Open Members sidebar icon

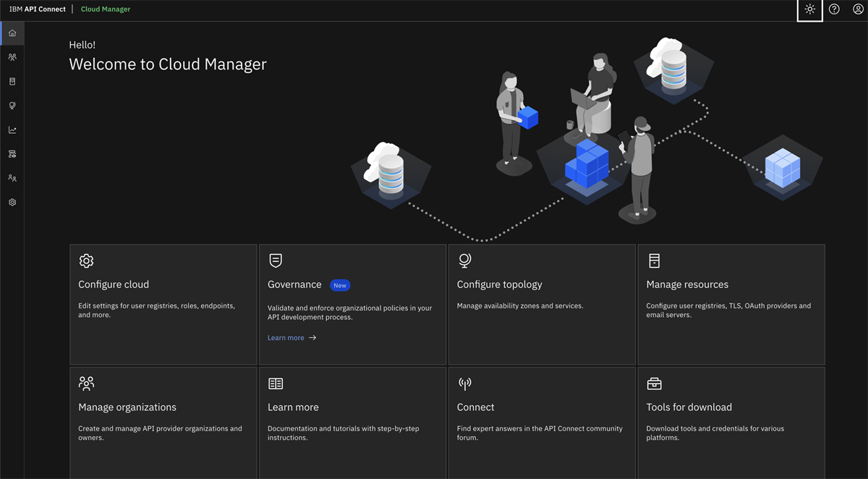tap(12, 178)
